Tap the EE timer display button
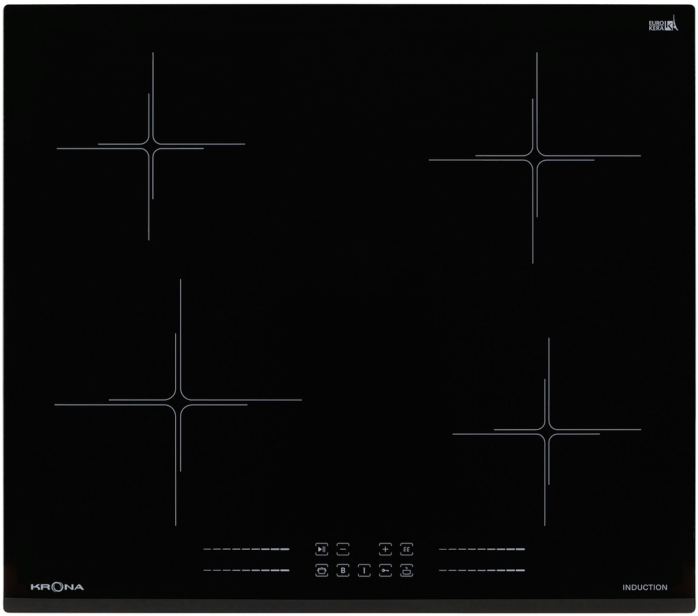This screenshot has width=698, height=616. tap(406, 549)
